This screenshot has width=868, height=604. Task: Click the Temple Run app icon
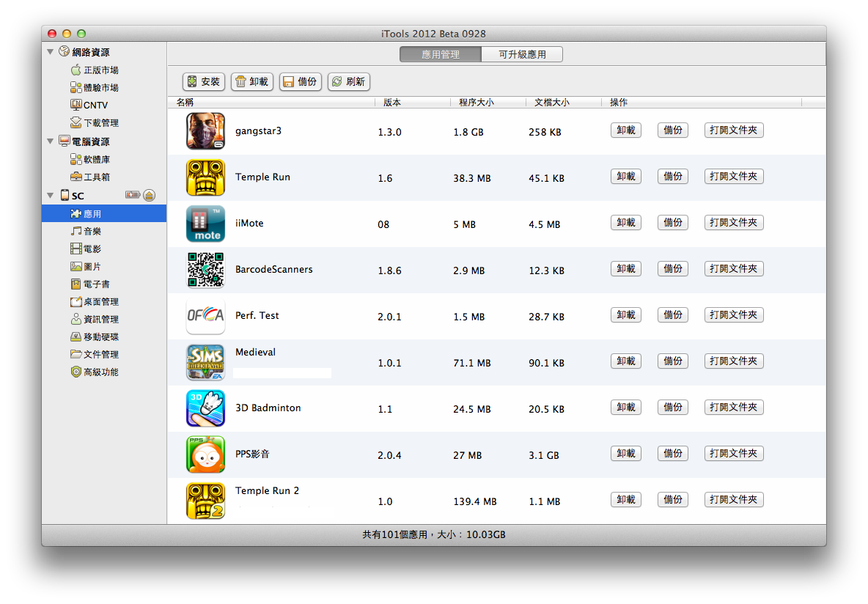click(x=205, y=177)
